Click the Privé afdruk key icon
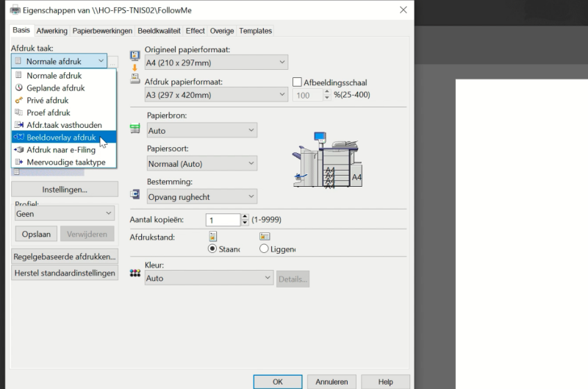 tap(19, 101)
